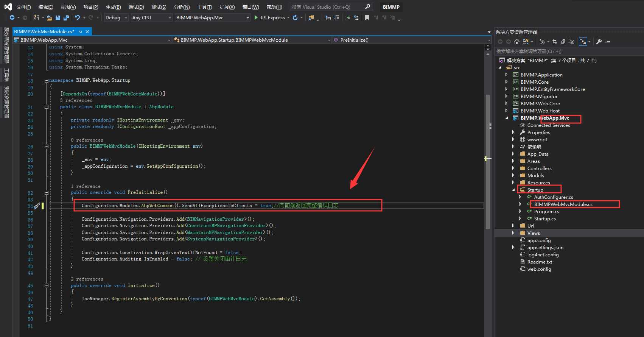644x337 pixels.
Task: Click the comment selected lines icon
Action: pyautogui.click(x=348, y=17)
